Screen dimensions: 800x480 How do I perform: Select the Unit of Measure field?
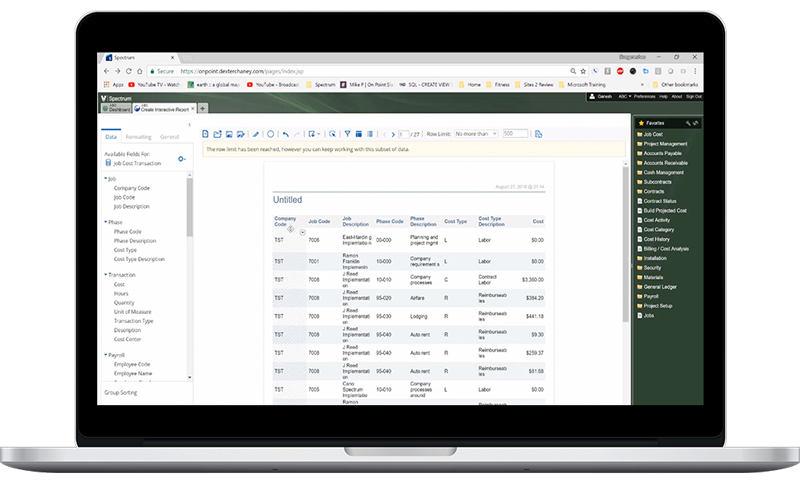(x=133, y=312)
